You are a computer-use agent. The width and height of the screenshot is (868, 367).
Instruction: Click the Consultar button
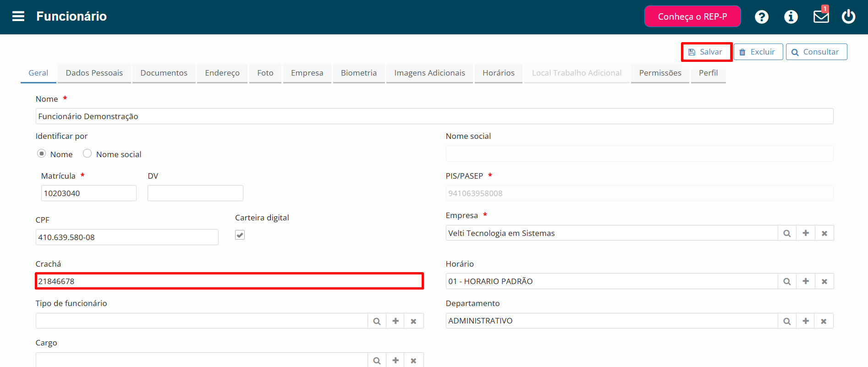tap(816, 52)
